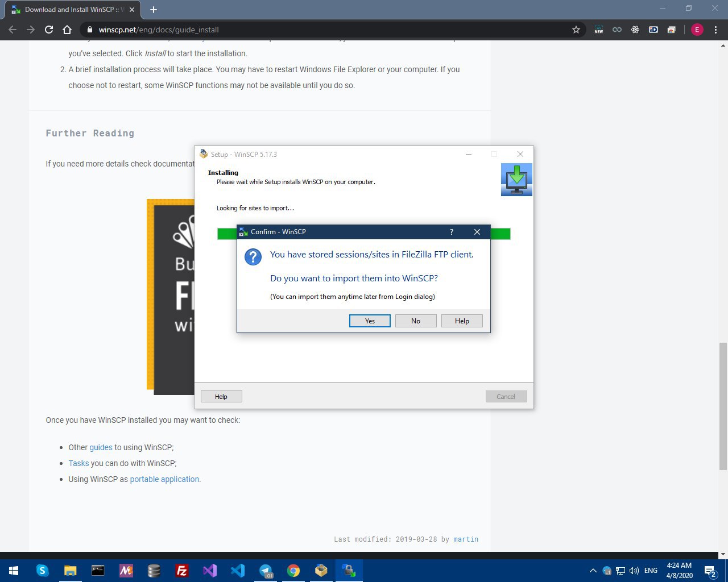This screenshot has height=582, width=728.
Task: Open a new browser tab
Action: (154, 10)
